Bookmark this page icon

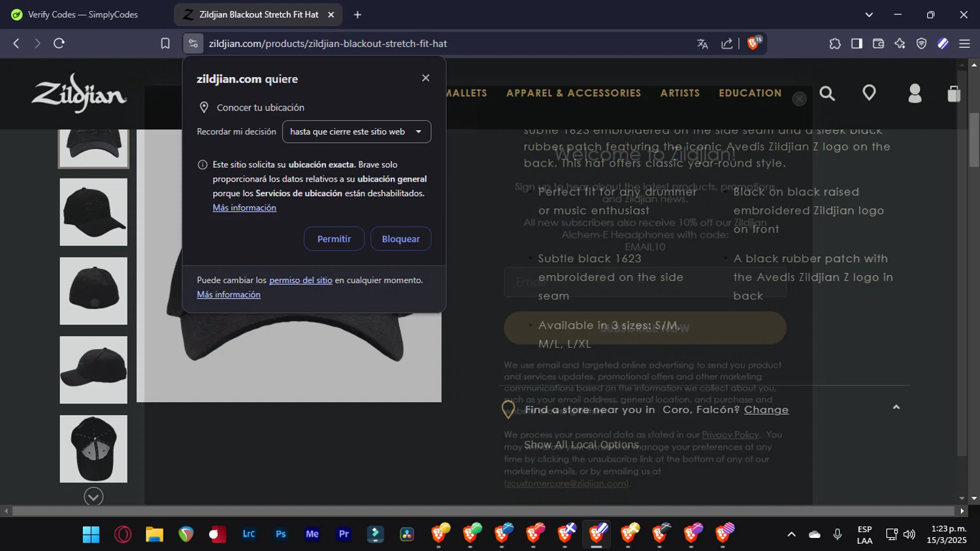click(165, 43)
